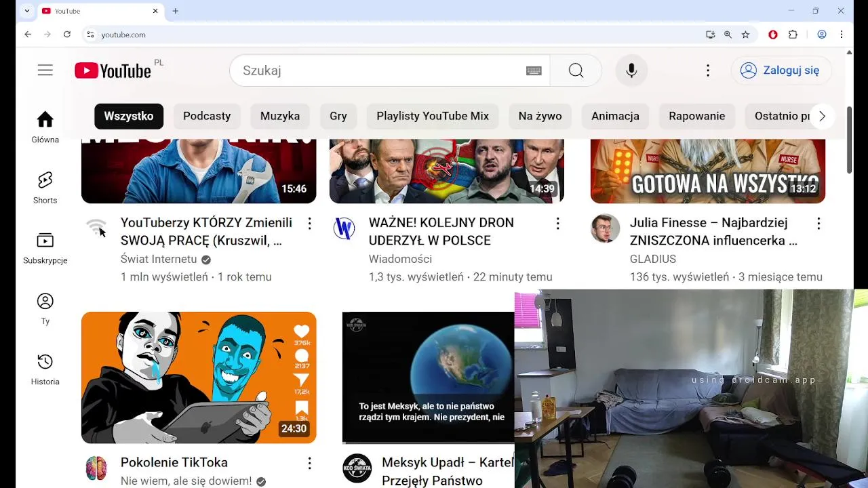Play the Pokolenie TikToka thumbnail
Viewport: 868px width, 488px height.
coord(199,378)
